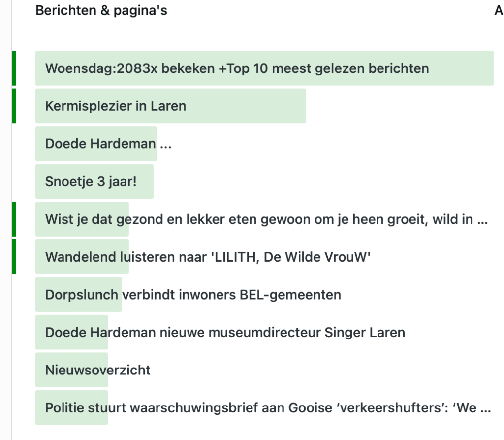Open the 'Kermisplezier in Laren' post
This screenshot has height=440, width=504.
(x=116, y=106)
